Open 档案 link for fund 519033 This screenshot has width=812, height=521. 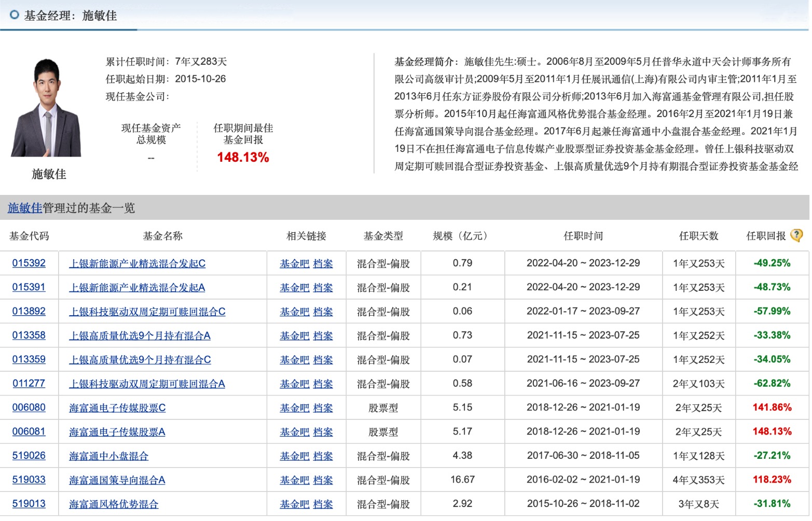[x=323, y=480]
